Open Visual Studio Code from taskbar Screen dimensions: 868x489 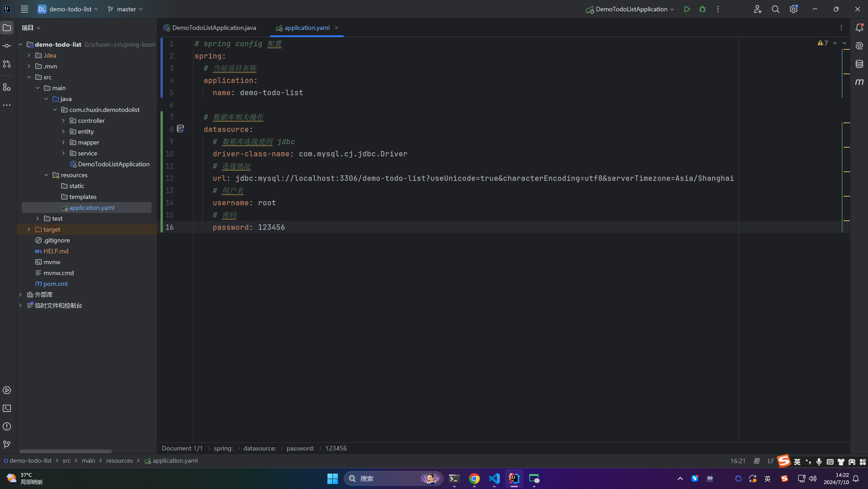(x=494, y=479)
